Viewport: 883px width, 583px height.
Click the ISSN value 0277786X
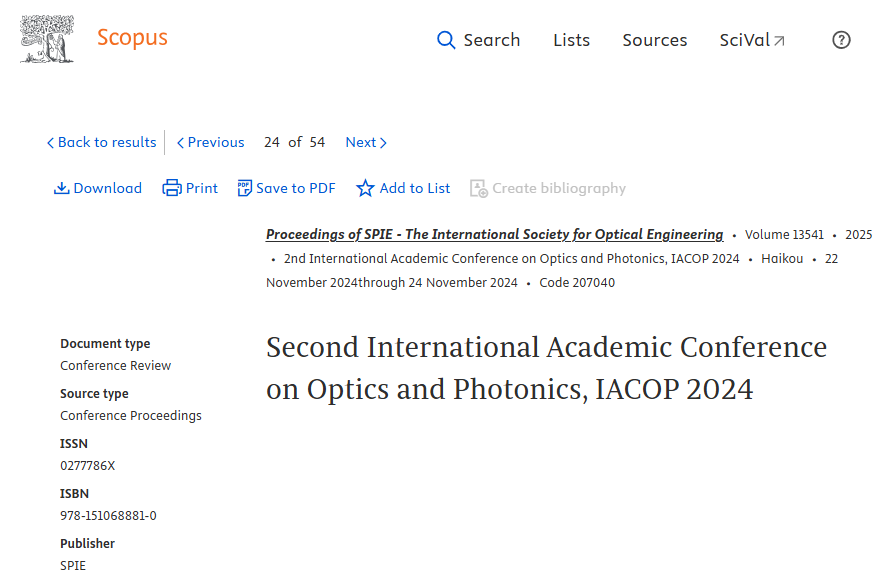click(88, 465)
